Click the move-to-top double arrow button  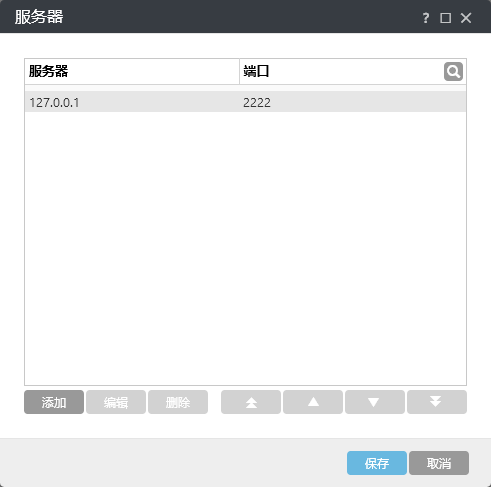pyautogui.click(x=251, y=402)
